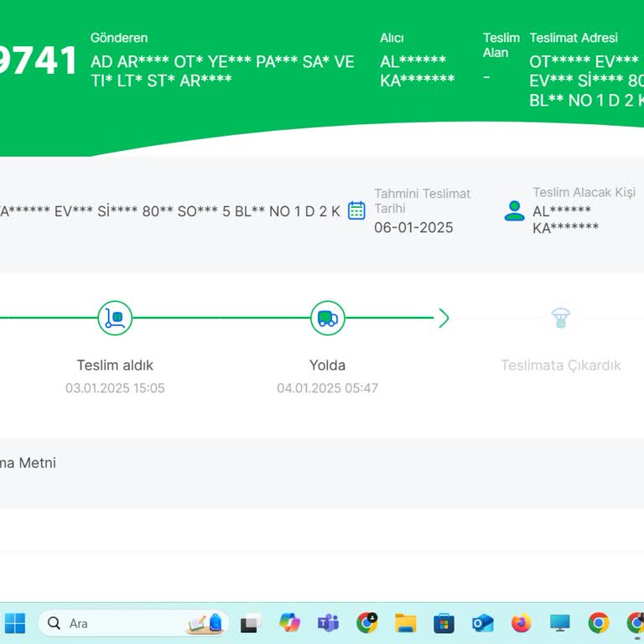644x644 pixels.
Task: Open the monitor app in the taskbar
Action: pos(560,624)
